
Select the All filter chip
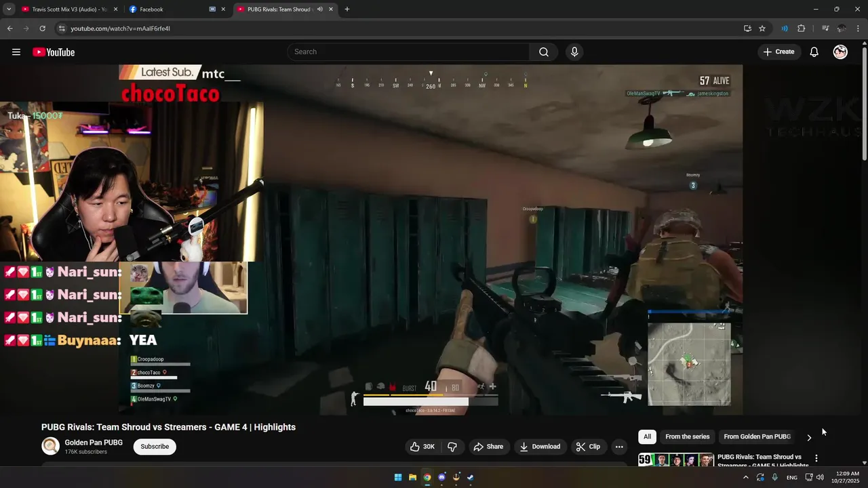pyautogui.click(x=647, y=437)
